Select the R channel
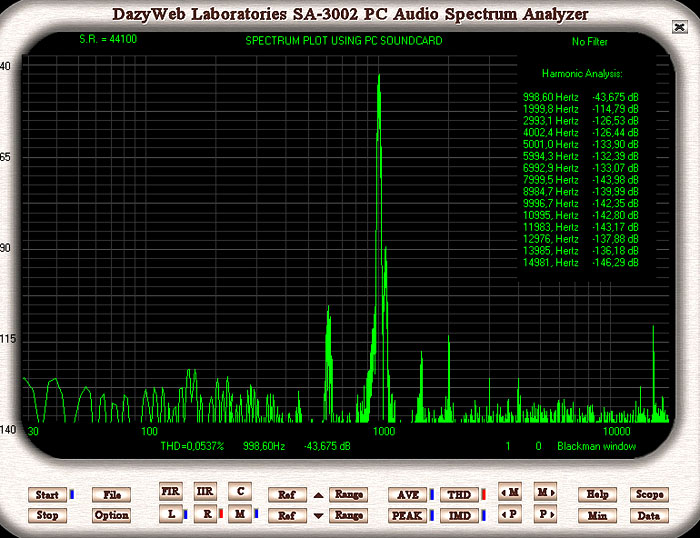Screen dimensions: 700x538 pos(205,513)
